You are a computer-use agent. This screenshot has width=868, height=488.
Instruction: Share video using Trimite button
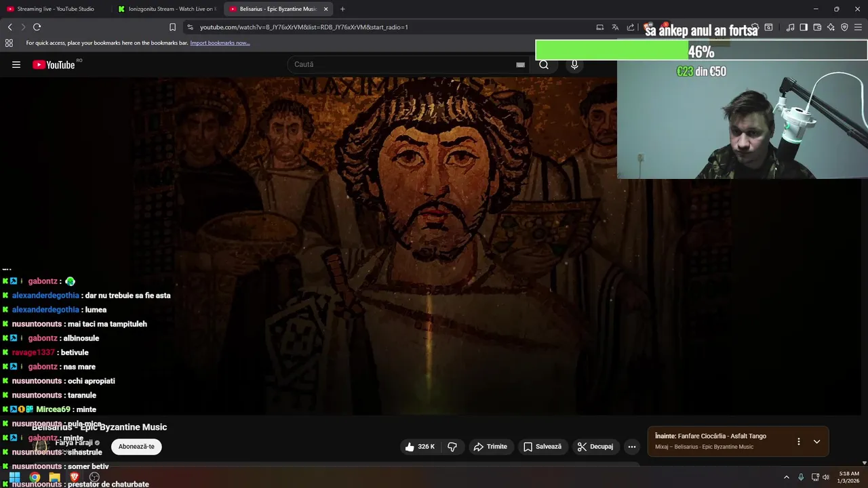tap(490, 447)
